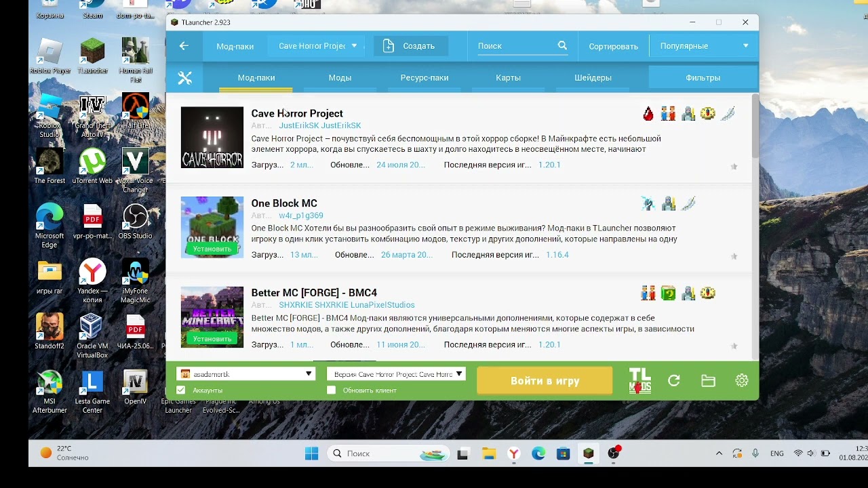Open Cave Horror Project thumbnail
The height and width of the screenshot is (488, 868).
tap(212, 138)
